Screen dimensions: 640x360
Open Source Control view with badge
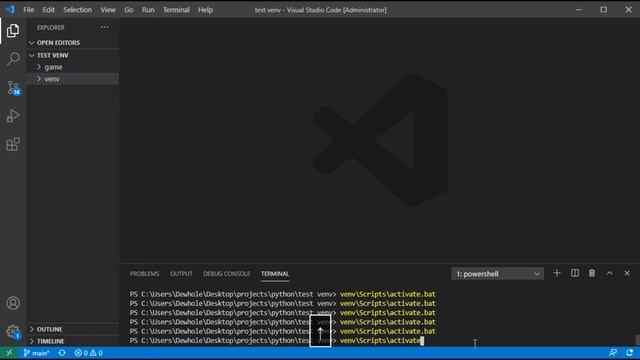pyautogui.click(x=13, y=88)
